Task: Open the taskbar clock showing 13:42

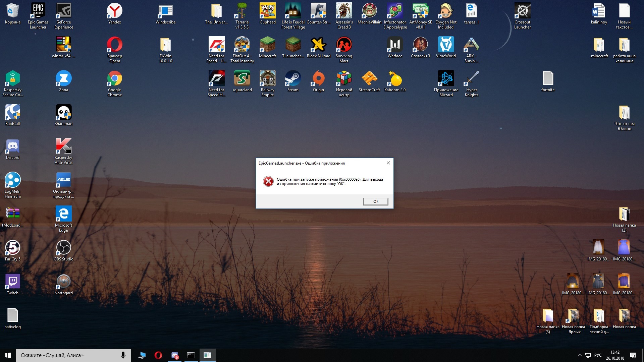Action: 615,355
